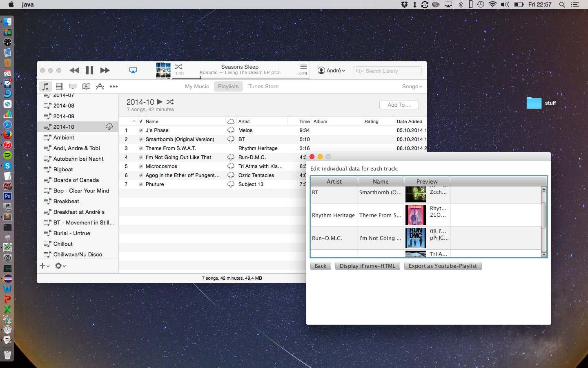This screenshot has height=368, width=588.
Task: Click the Back button in Java window
Action: (x=321, y=266)
